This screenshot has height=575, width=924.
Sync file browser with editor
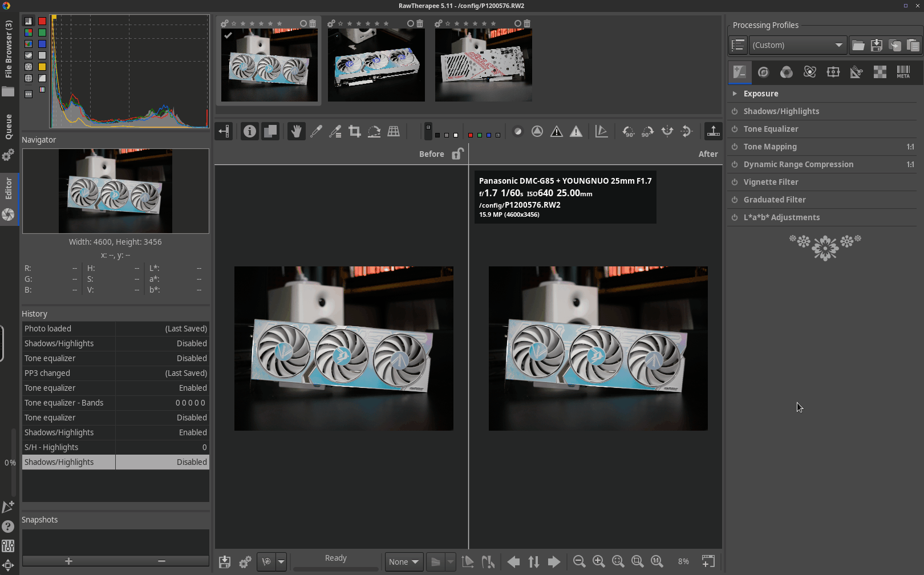point(534,562)
